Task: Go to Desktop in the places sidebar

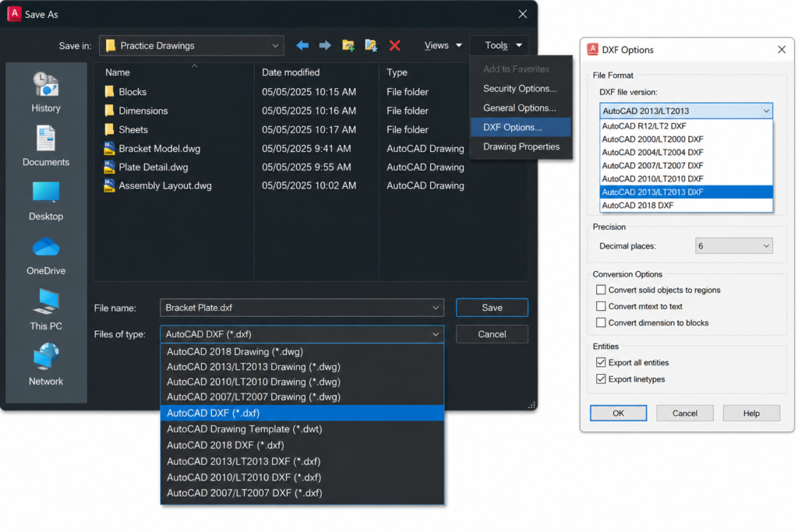Action: (46, 201)
